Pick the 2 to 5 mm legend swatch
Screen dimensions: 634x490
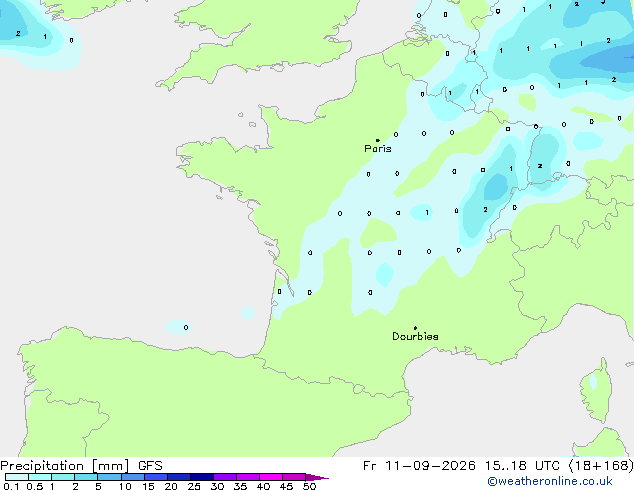(86, 477)
